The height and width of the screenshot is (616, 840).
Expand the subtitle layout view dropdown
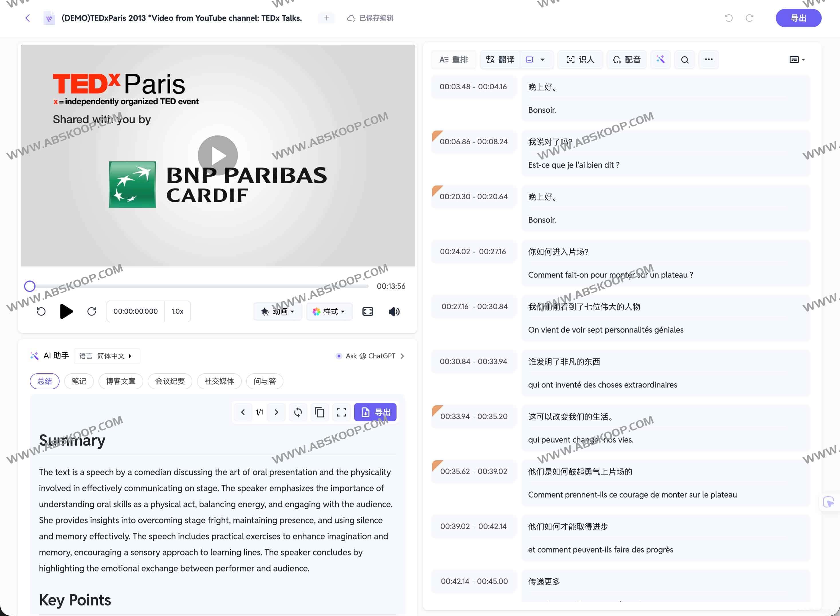(797, 60)
